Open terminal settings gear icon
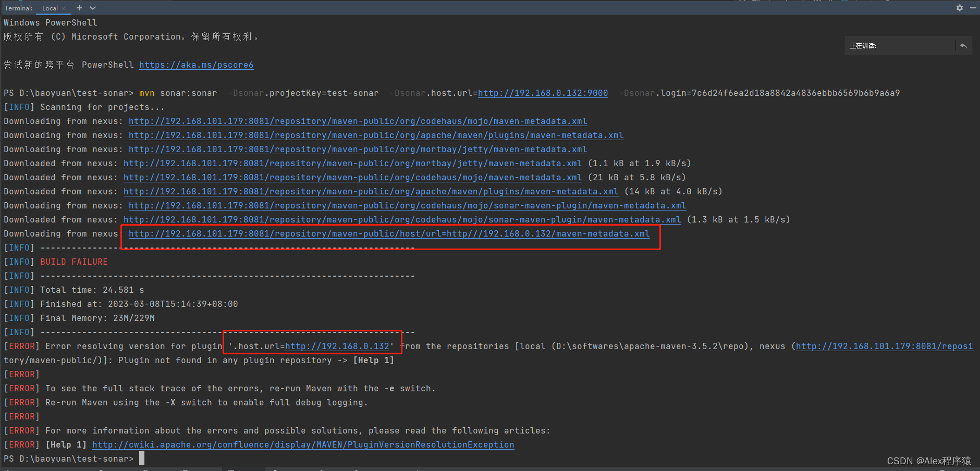This screenshot has height=471, width=980. [960, 8]
